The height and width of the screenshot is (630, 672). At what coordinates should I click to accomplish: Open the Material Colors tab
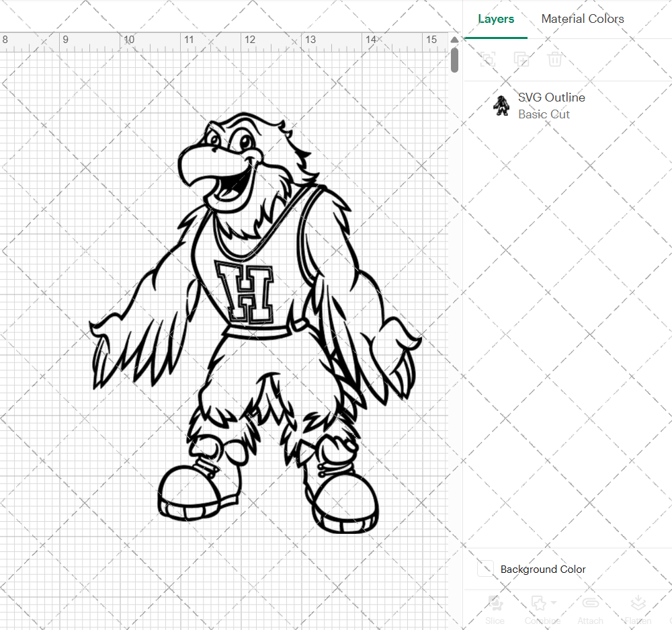coord(583,19)
